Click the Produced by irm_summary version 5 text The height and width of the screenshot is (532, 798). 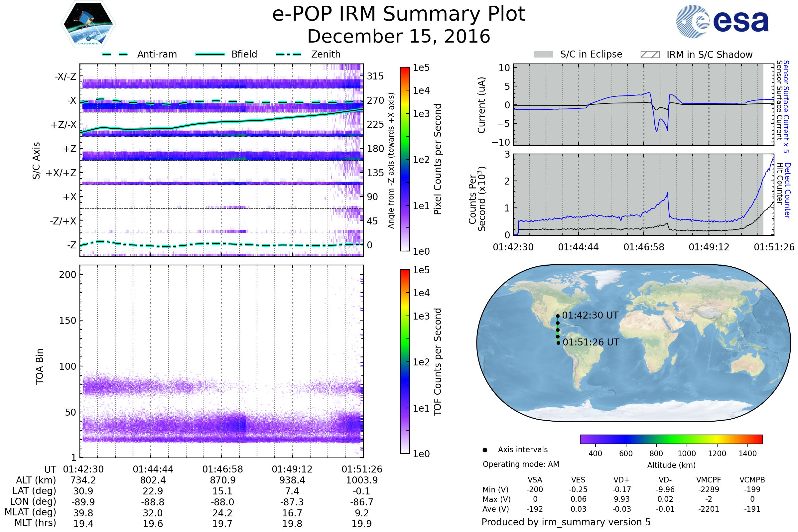[x=566, y=522]
